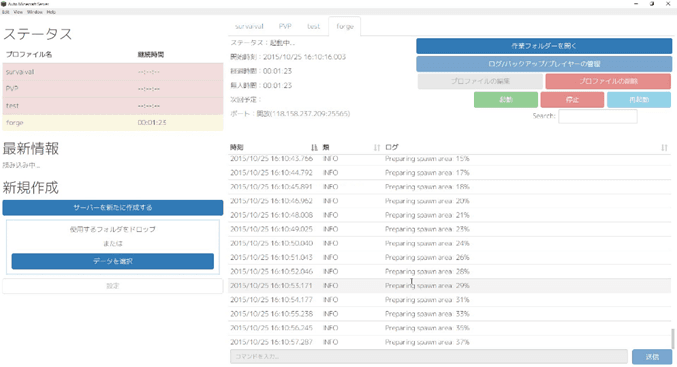Screen dimensions: 677x367
Task: Open the 設定 settings button
Action: [113, 286]
